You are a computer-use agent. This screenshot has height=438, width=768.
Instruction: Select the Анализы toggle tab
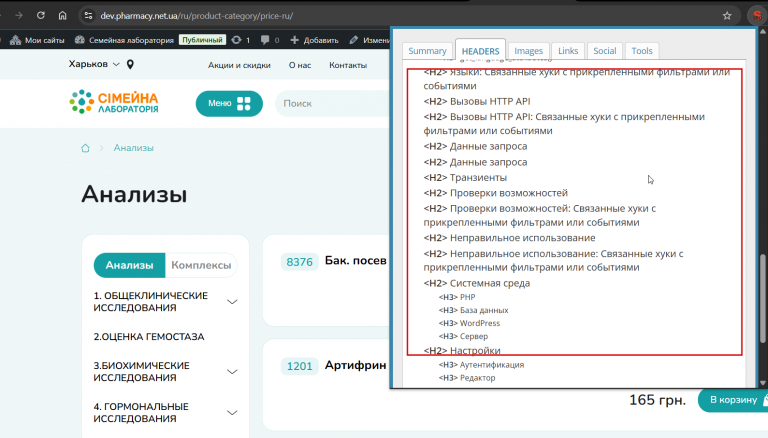pos(129,265)
